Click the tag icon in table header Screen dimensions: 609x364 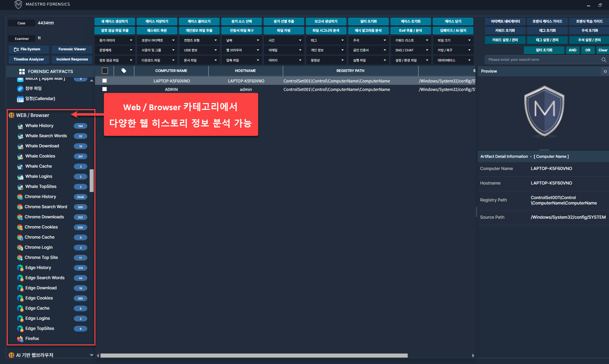coord(124,71)
